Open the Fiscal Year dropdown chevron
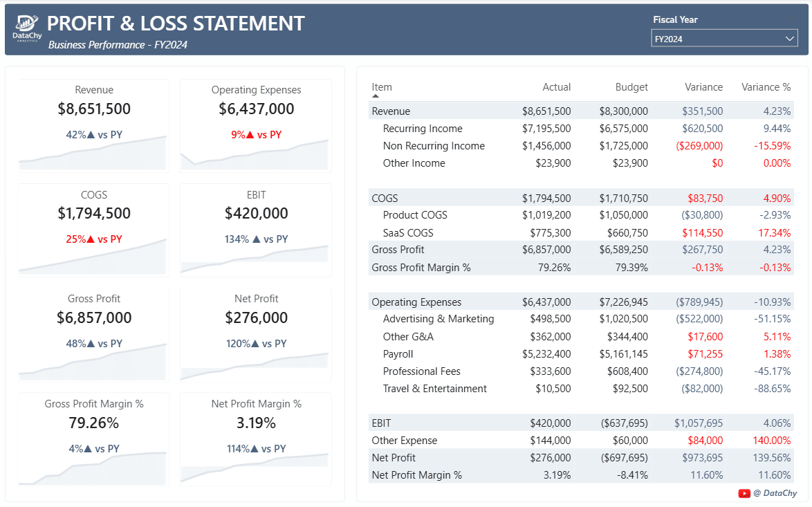The height and width of the screenshot is (507, 812). point(790,39)
